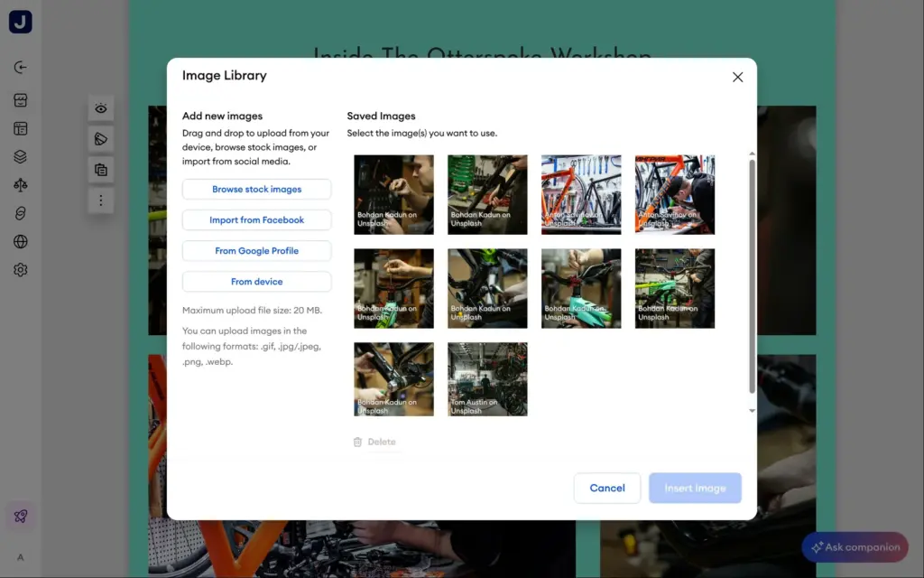Select mechanic in cap with orange bike thumbnail

click(x=675, y=195)
